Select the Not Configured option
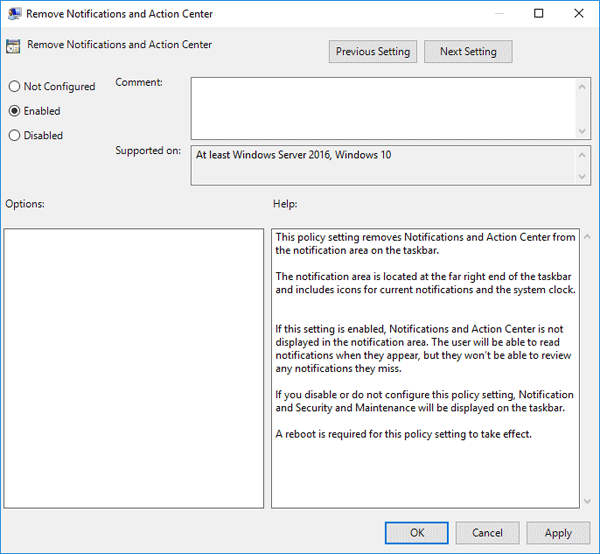Viewport: 600px width, 554px height. pos(15,87)
